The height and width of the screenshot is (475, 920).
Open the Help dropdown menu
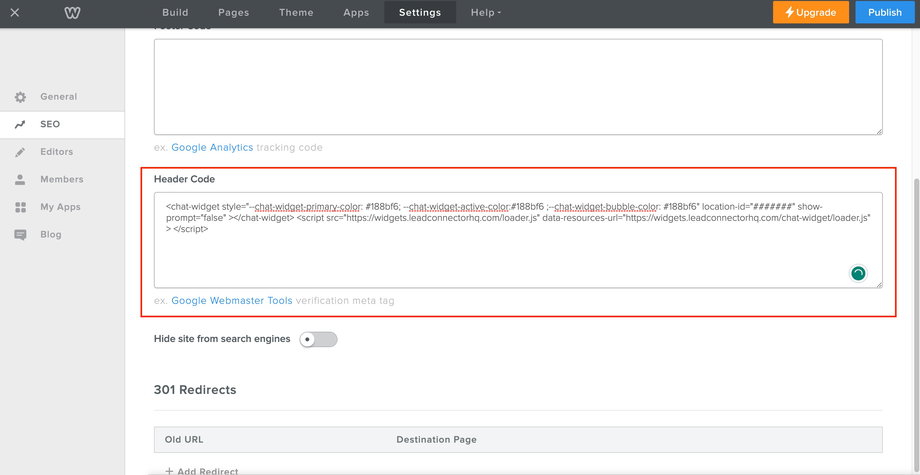coord(486,13)
